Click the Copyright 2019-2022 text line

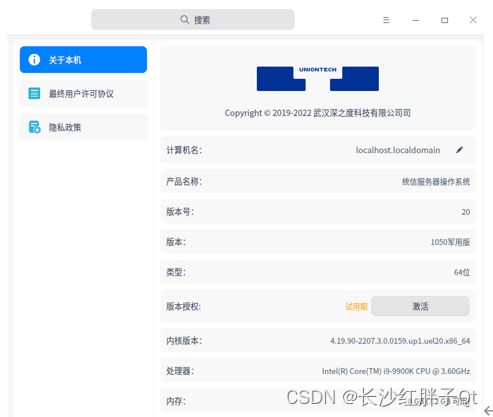tap(318, 113)
